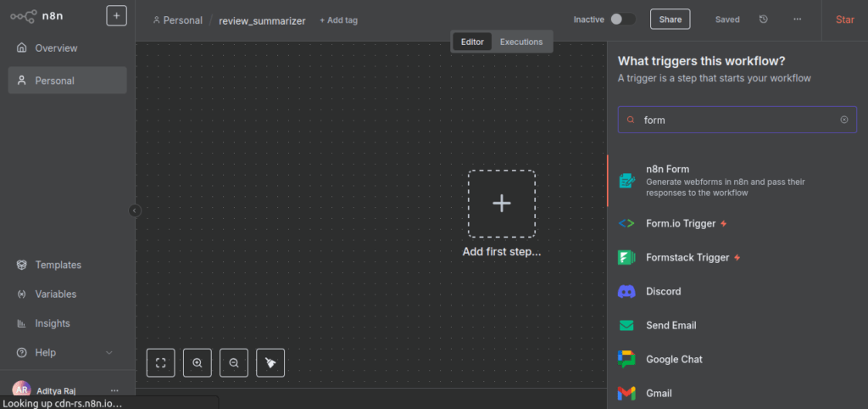
Task: Click the tidy up workflow icon
Action: (x=270, y=362)
